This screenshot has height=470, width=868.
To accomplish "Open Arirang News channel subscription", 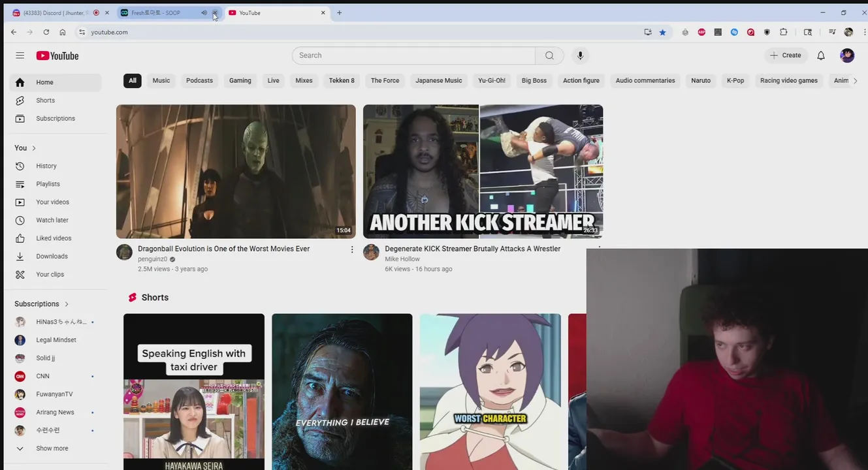I will pyautogui.click(x=56, y=413).
